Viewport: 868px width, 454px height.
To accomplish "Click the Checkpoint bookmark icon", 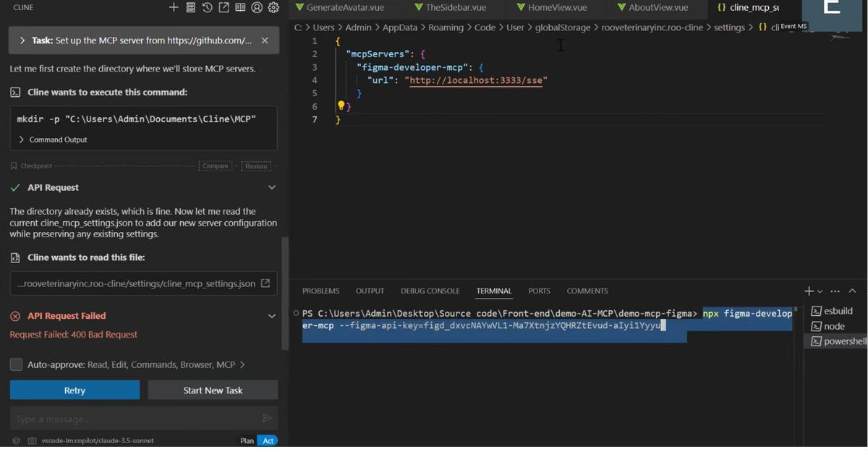I will click(14, 166).
